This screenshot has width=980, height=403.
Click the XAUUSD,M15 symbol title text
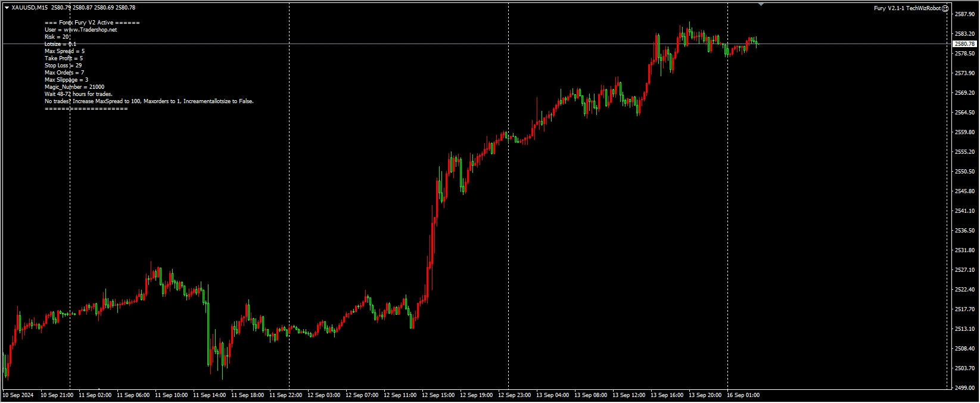coord(30,8)
